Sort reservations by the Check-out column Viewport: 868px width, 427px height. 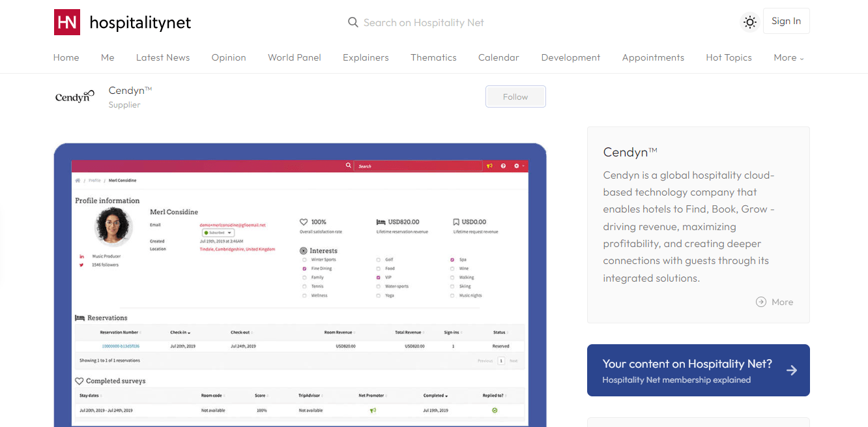[x=240, y=332]
